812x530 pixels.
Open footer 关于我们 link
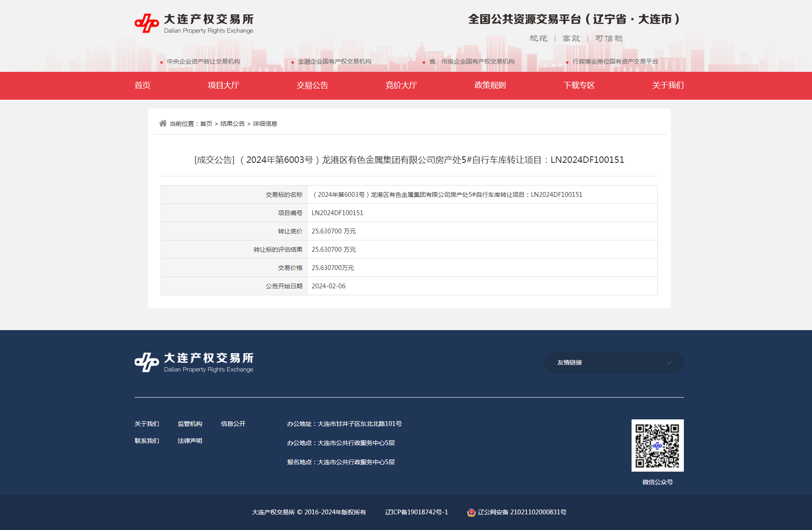pyautogui.click(x=147, y=424)
